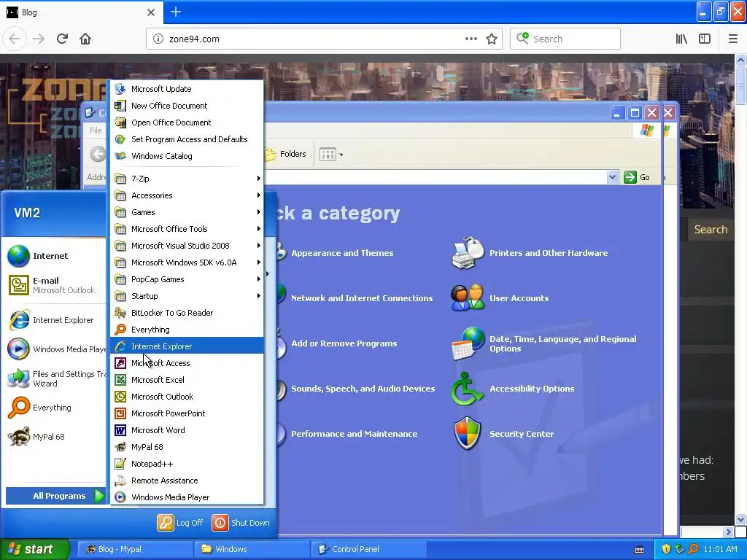Reload the zone94.com page

pyautogui.click(x=62, y=39)
